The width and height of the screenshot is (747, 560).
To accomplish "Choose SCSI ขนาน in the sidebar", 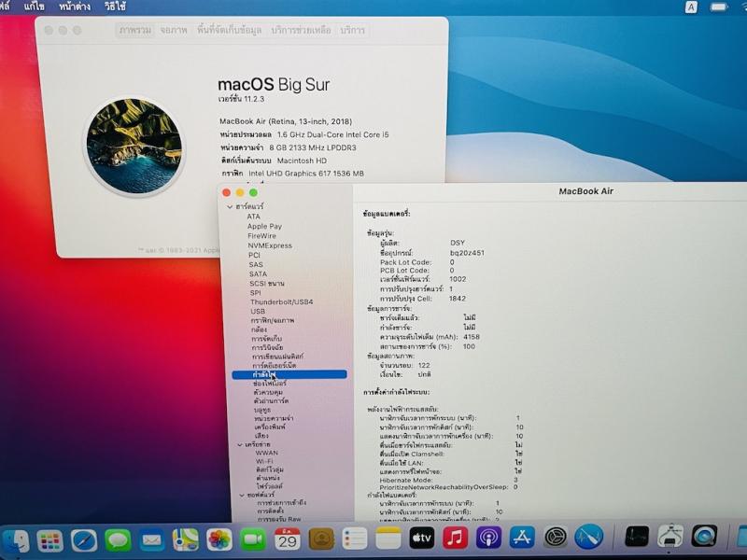I will pyautogui.click(x=267, y=283).
